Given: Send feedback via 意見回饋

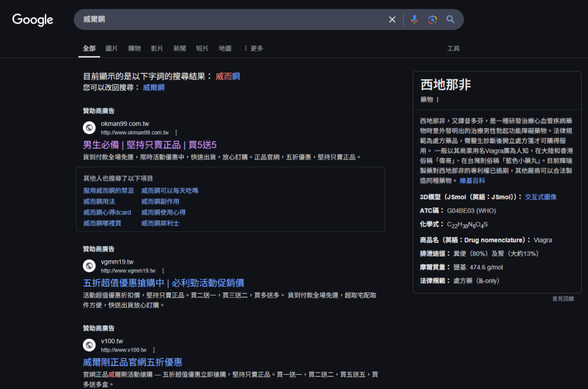Looking at the screenshot, I should [562, 298].
